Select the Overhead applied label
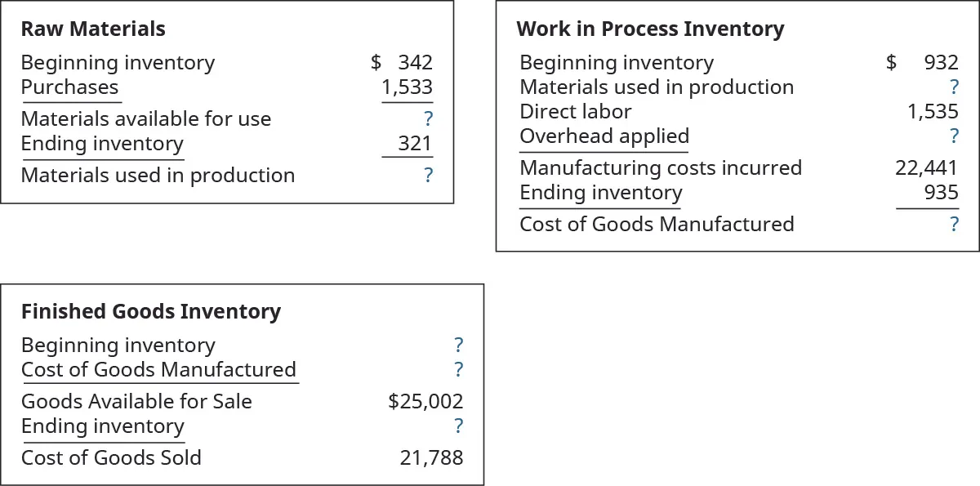Viewport: 980px width, 486px height. (x=604, y=136)
